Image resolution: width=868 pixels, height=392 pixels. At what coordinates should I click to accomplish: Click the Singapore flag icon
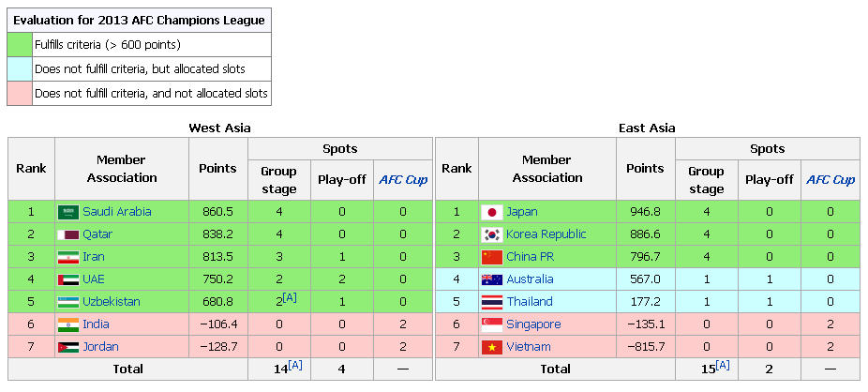tap(491, 324)
